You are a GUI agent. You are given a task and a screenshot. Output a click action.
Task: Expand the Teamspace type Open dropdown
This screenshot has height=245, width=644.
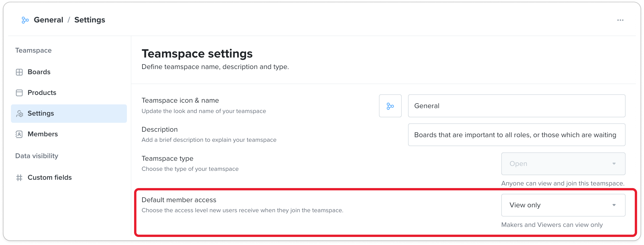[563, 164]
